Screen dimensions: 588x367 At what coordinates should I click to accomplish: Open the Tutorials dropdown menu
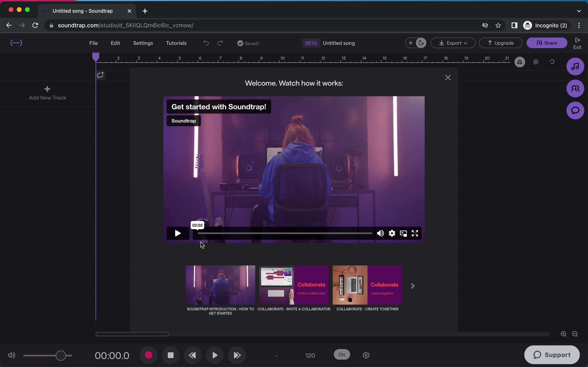pos(176,43)
